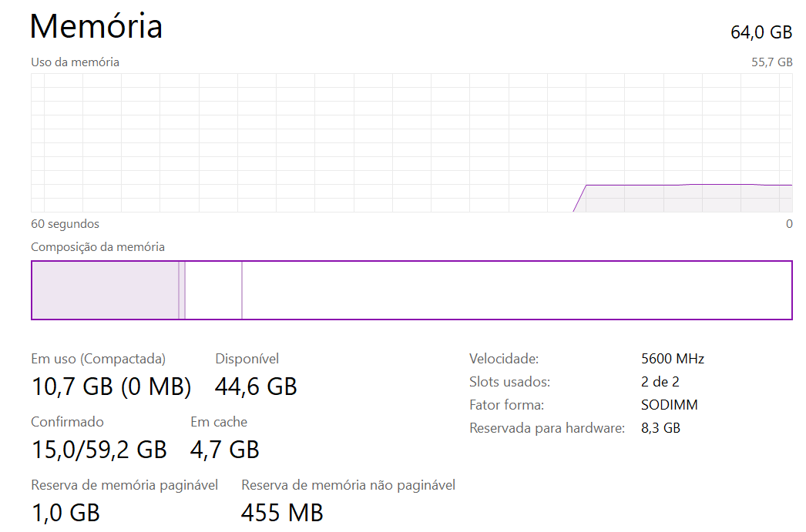Click the 64,0 GB total memory label

click(761, 32)
